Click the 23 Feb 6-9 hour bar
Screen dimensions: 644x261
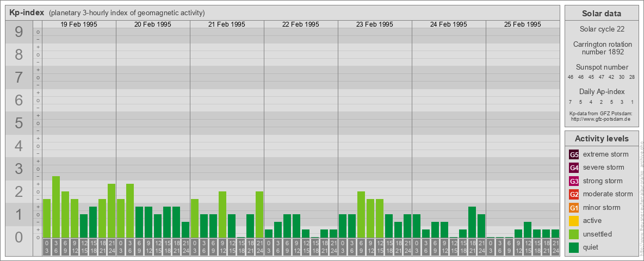[x=361, y=215]
